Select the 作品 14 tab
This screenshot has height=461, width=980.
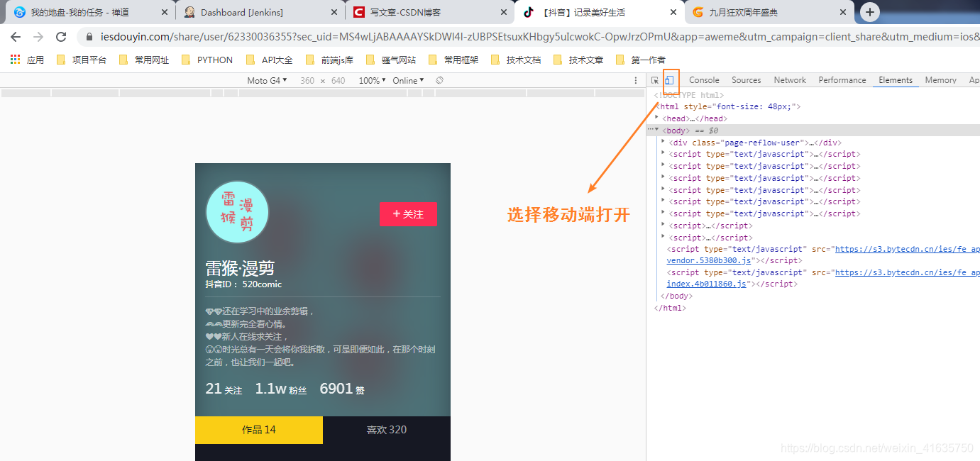[259, 430]
